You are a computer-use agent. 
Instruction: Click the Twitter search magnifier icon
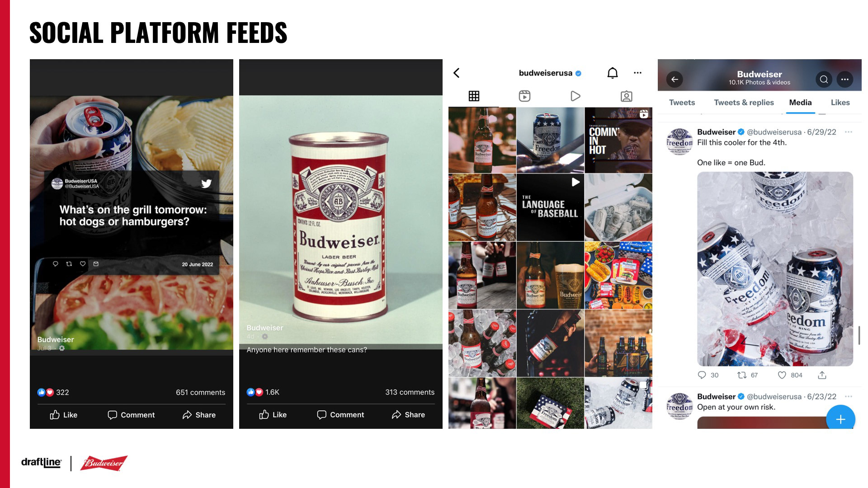pyautogui.click(x=824, y=80)
